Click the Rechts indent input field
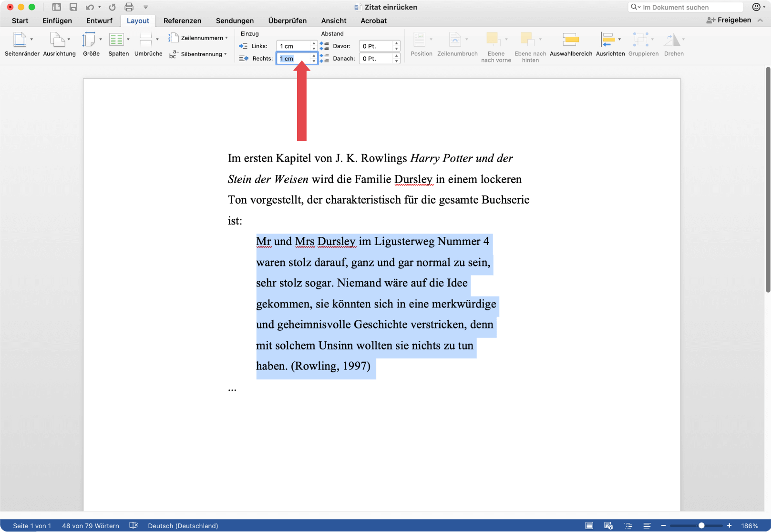This screenshot has width=772, height=532. tap(294, 58)
